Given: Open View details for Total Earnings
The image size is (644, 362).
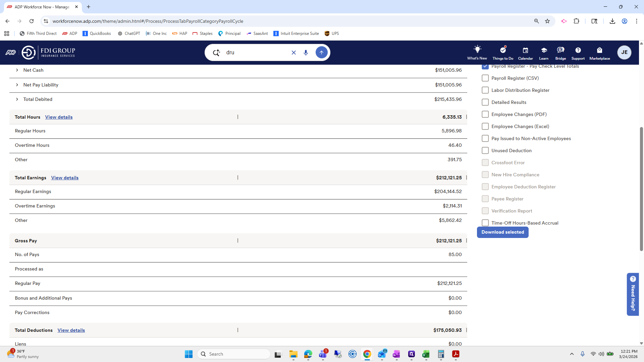Looking at the screenshot, I should click(65, 178).
